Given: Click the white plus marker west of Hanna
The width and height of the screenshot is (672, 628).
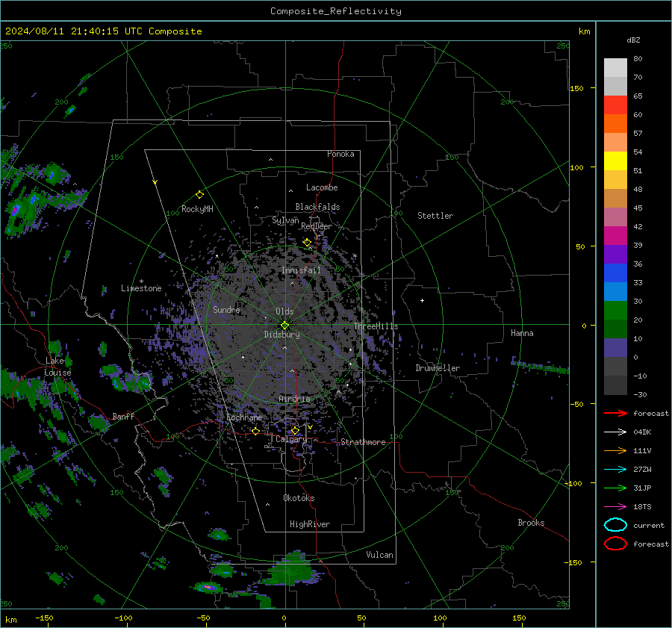Looking at the screenshot, I should pyautogui.click(x=422, y=300).
